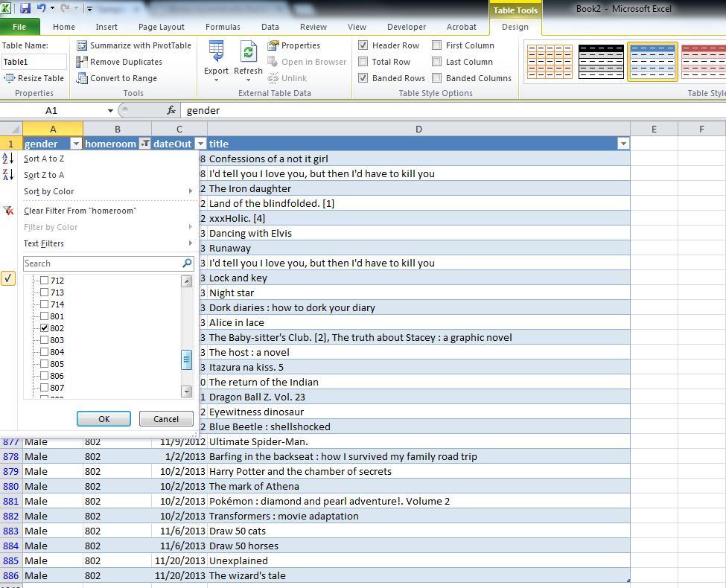
Task: Open the gender column filter dropdown
Action: point(75,144)
